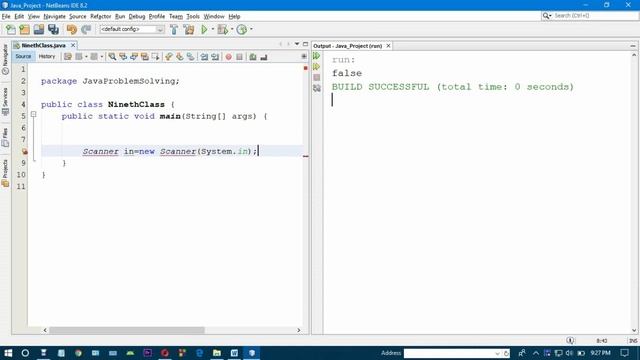Open the Services side panel
Screen dimensions: 640x360
click(5, 102)
